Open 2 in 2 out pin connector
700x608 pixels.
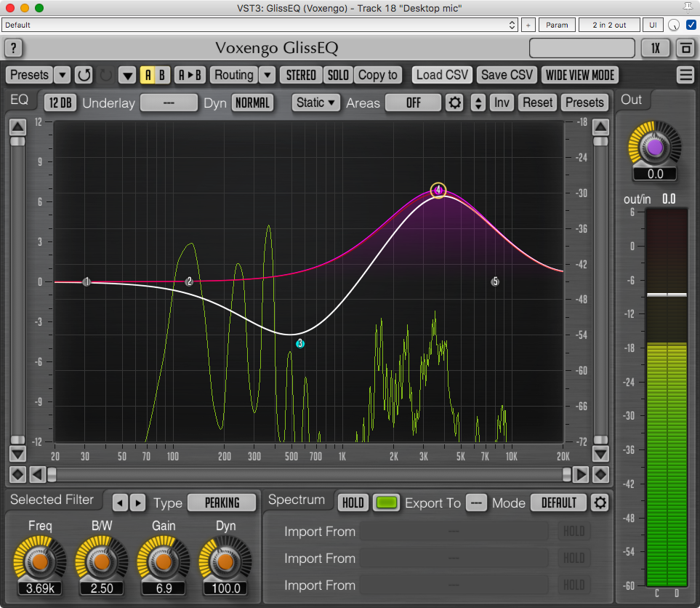tap(609, 25)
